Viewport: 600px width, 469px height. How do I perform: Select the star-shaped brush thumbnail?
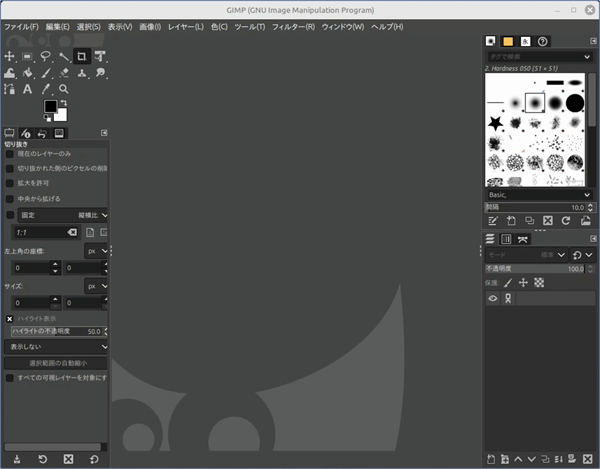click(496, 123)
